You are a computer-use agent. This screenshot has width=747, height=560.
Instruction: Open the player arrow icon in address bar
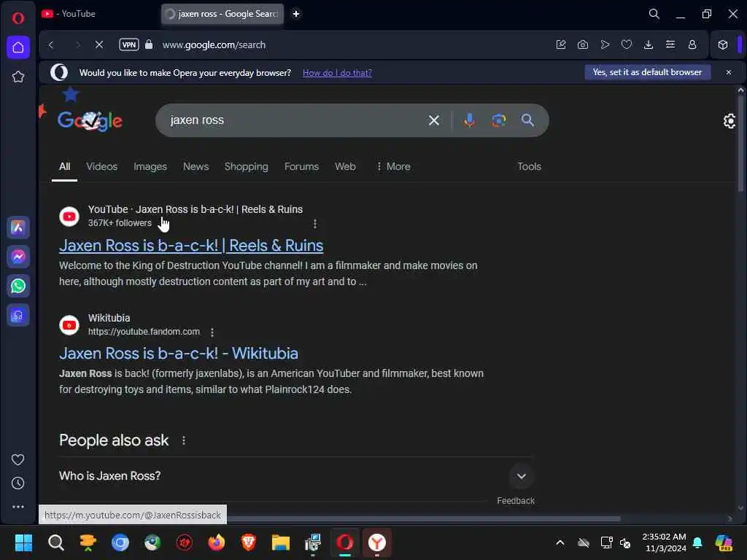click(x=605, y=44)
